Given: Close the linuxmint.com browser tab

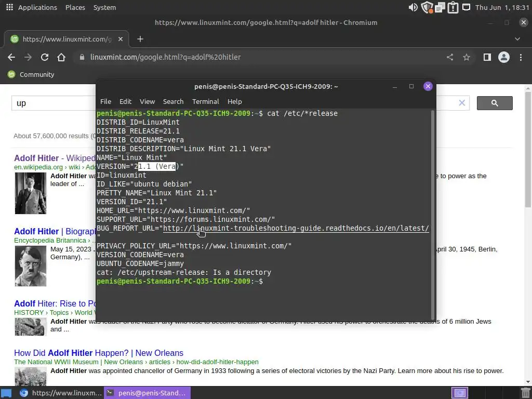Looking at the screenshot, I should [120, 39].
